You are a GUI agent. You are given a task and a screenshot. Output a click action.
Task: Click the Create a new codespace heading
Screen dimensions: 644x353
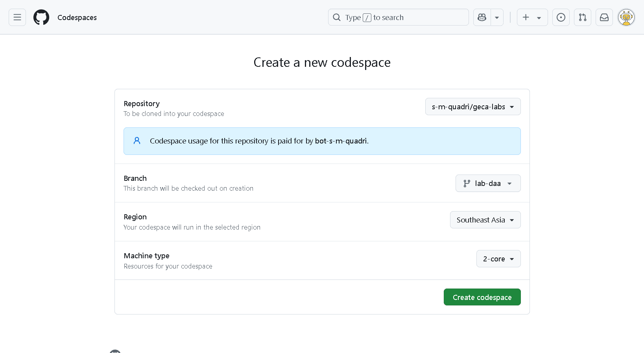[322, 62]
